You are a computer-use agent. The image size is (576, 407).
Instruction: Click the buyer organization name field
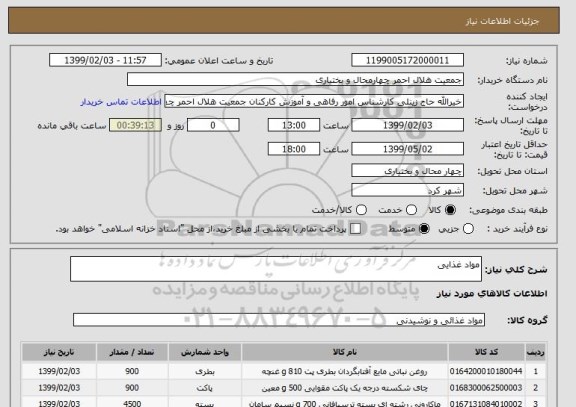point(295,79)
